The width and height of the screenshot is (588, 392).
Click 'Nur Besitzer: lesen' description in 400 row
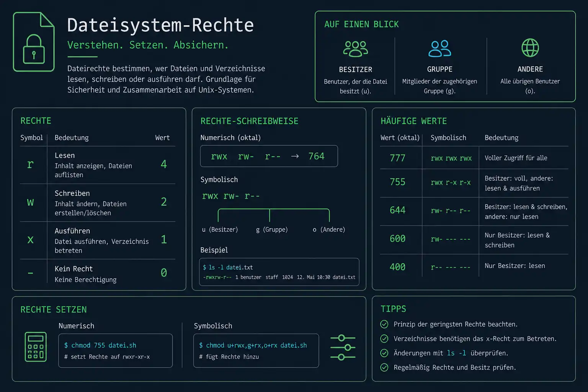(x=515, y=266)
